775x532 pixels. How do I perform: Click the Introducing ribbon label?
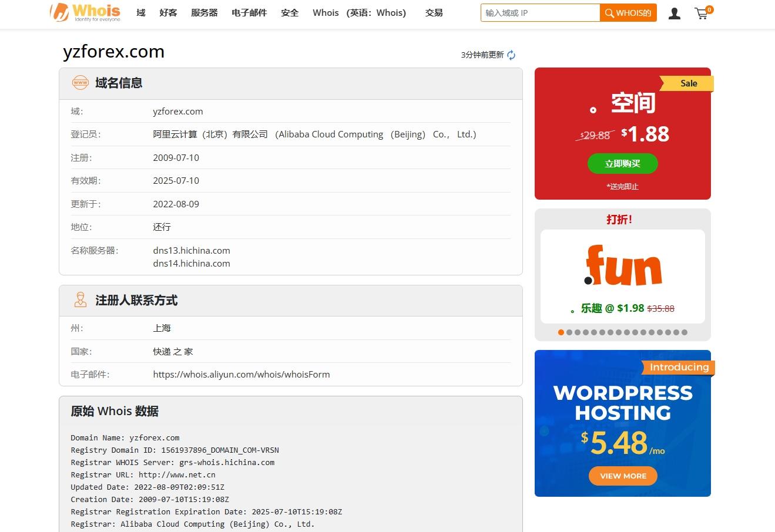pyautogui.click(x=679, y=367)
